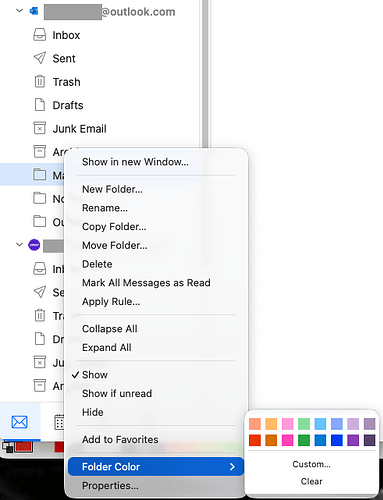Pick the dusty mauve purple swatch
The width and height of the screenshot is (383, 500).
point(369,424)
